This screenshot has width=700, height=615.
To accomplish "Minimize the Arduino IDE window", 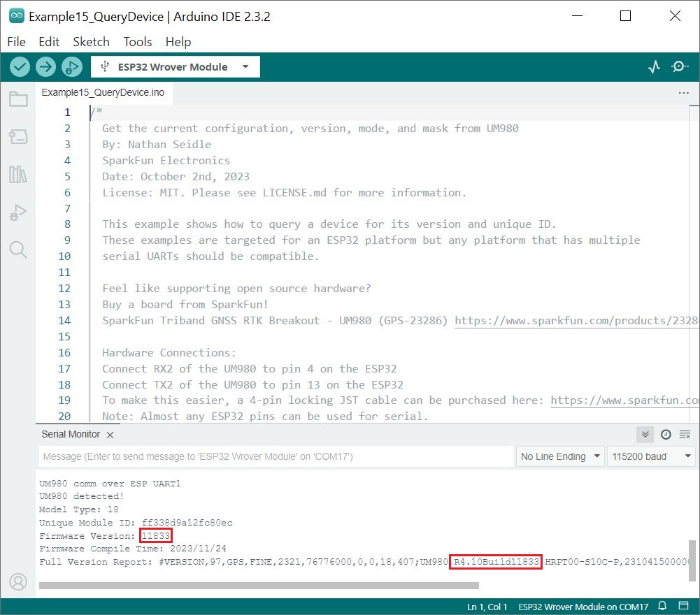I will 577,16.
